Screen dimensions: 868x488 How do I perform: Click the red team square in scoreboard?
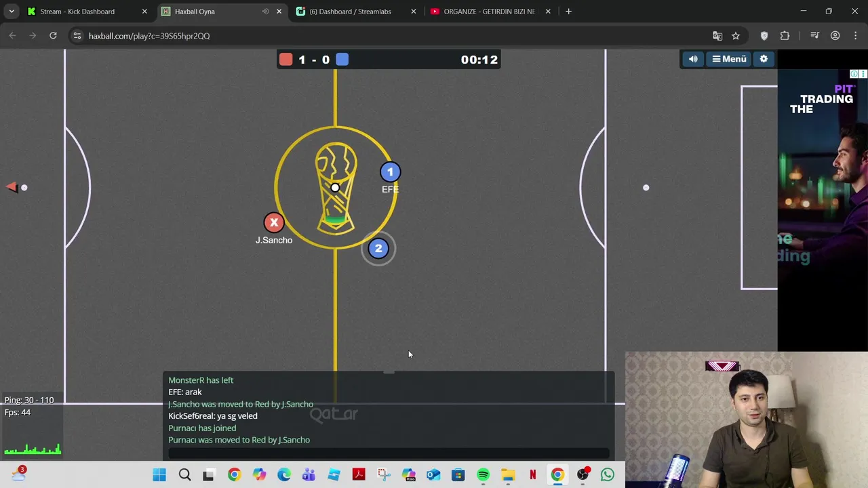point(285,60)
